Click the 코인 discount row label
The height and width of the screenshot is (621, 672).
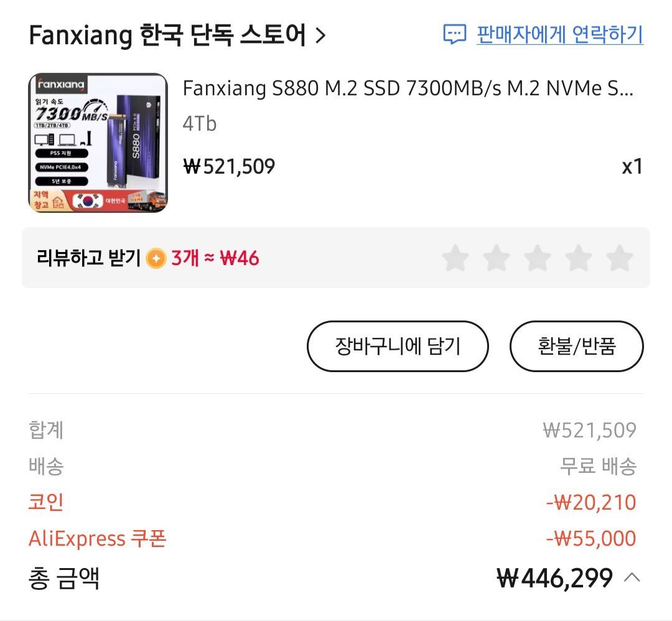coord(46,502)
